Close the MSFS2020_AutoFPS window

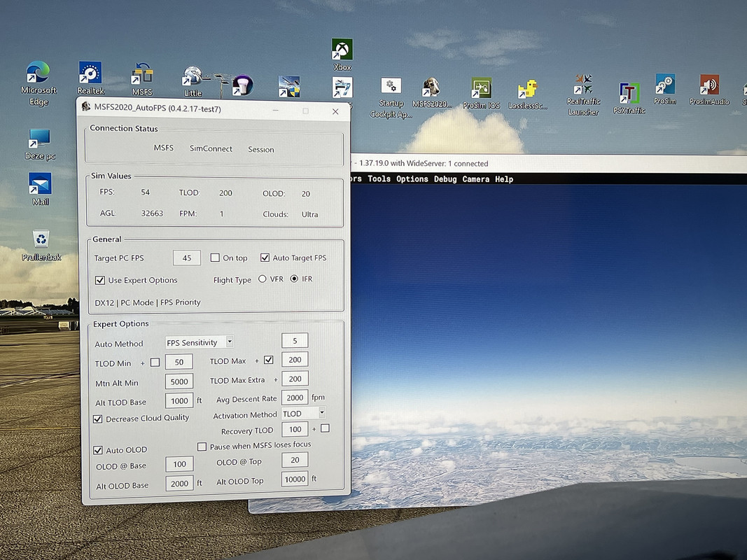tap(335, 111)
